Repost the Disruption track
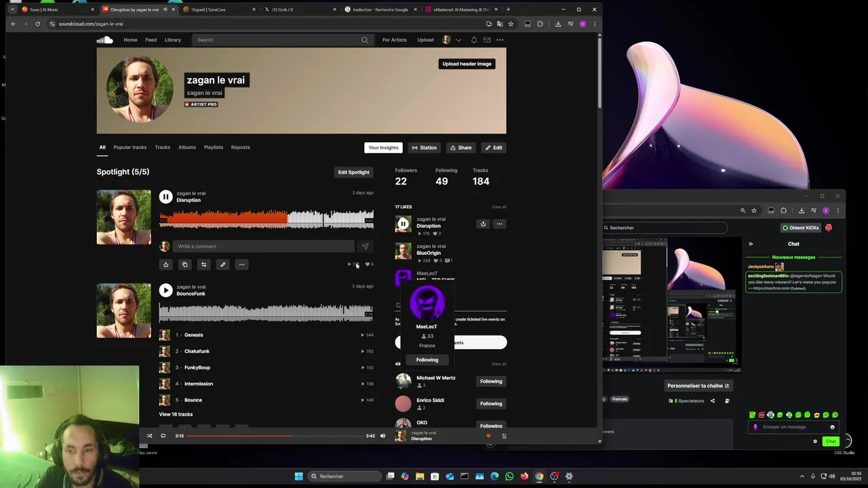Image resolution: width=868 pixels, height=488 pixels. 203,264
